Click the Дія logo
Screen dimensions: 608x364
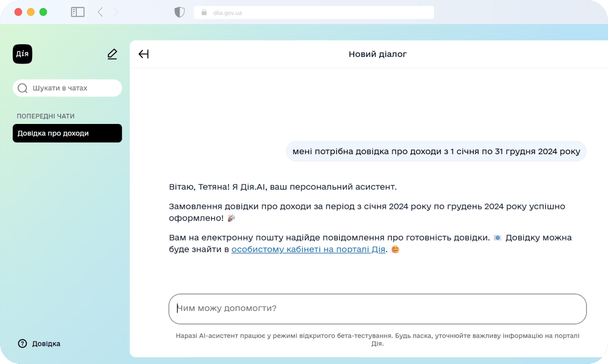[22, 54]
